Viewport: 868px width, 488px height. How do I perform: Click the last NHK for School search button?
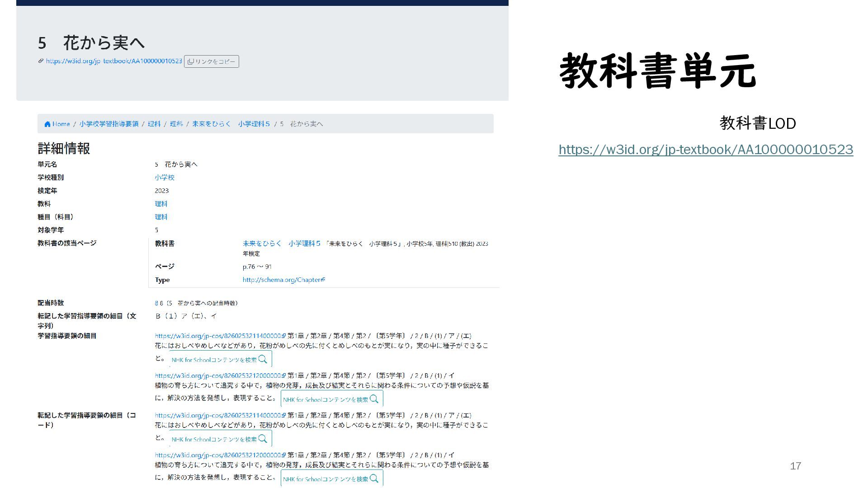[x=331, y=479]
